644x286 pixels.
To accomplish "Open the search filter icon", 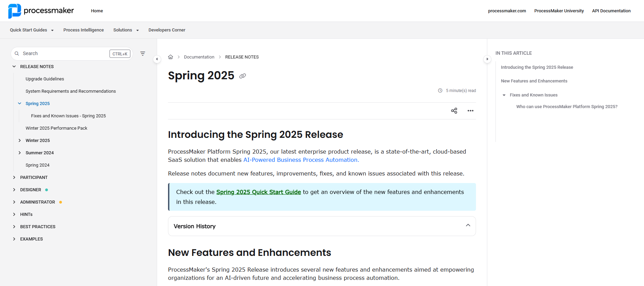I will click(x=143, y=54).
